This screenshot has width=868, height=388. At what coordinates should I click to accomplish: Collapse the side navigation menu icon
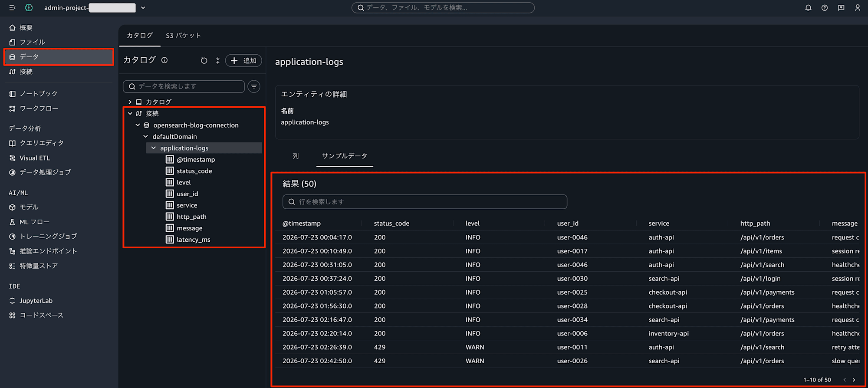click(12, 8)
